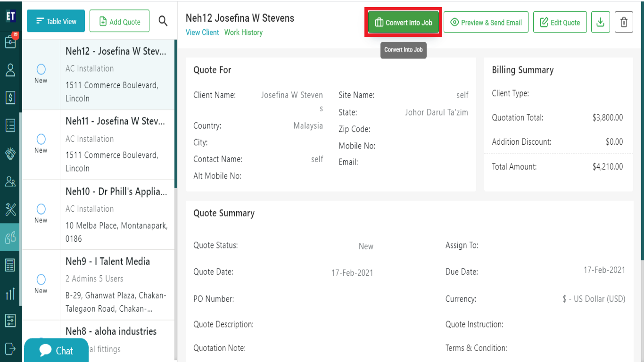Select the Neh12 quote status circle
Screen dimensions: 644x362
point(41,69)
